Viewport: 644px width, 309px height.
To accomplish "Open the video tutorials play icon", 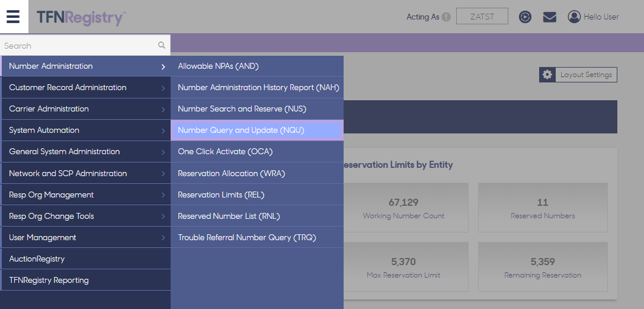I will 525,17.
